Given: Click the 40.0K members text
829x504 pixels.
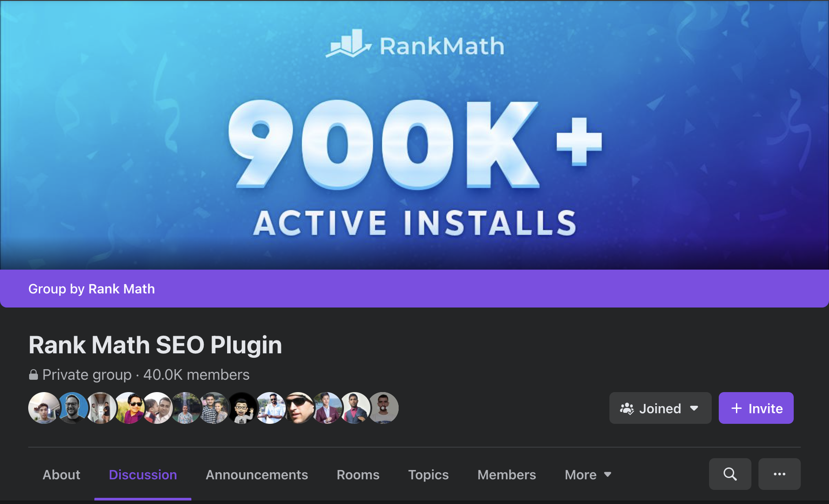Looking at the screenshot, I should coord(196,375).
